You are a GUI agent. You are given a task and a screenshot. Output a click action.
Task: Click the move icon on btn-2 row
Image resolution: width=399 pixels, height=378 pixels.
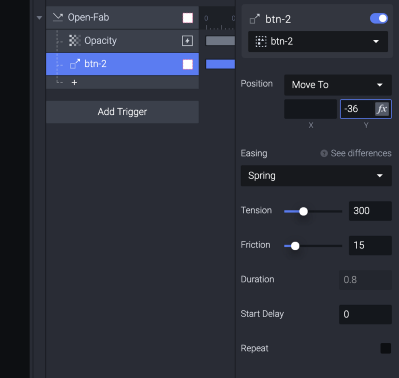(75, 64)
